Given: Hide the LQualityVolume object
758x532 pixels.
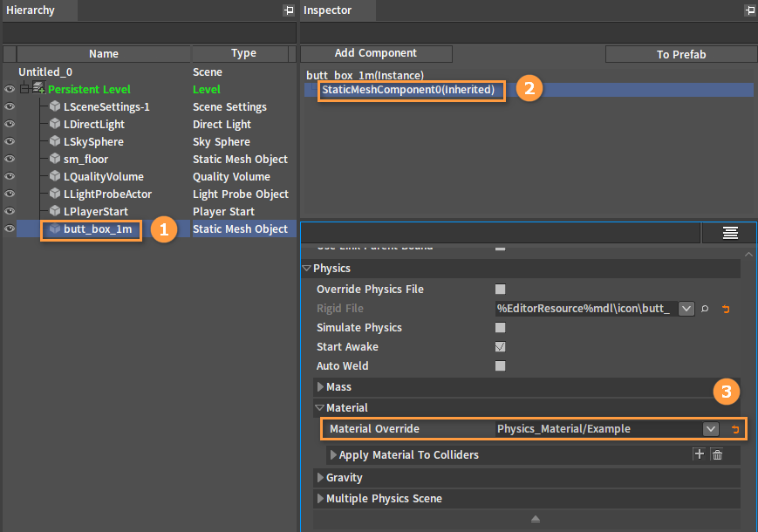Looking at the screenshot, I should (x=10, y=176).
